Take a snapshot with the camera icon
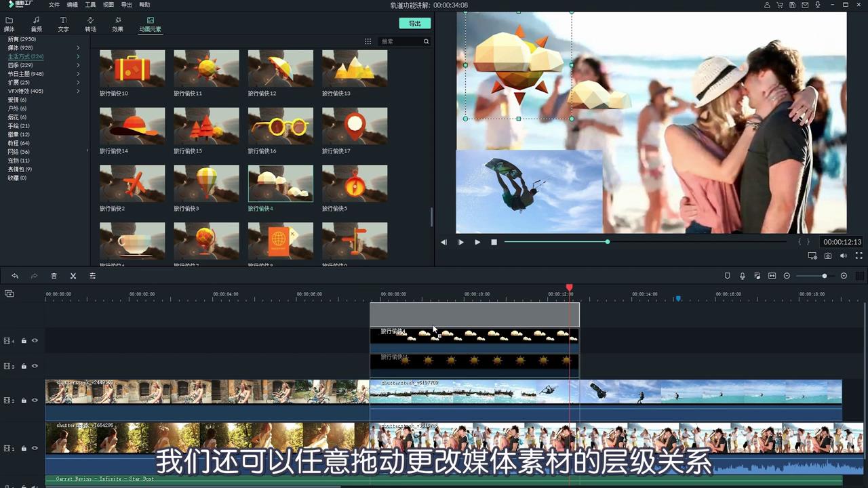Screen dimensions: 868x488 click(828, 256)
